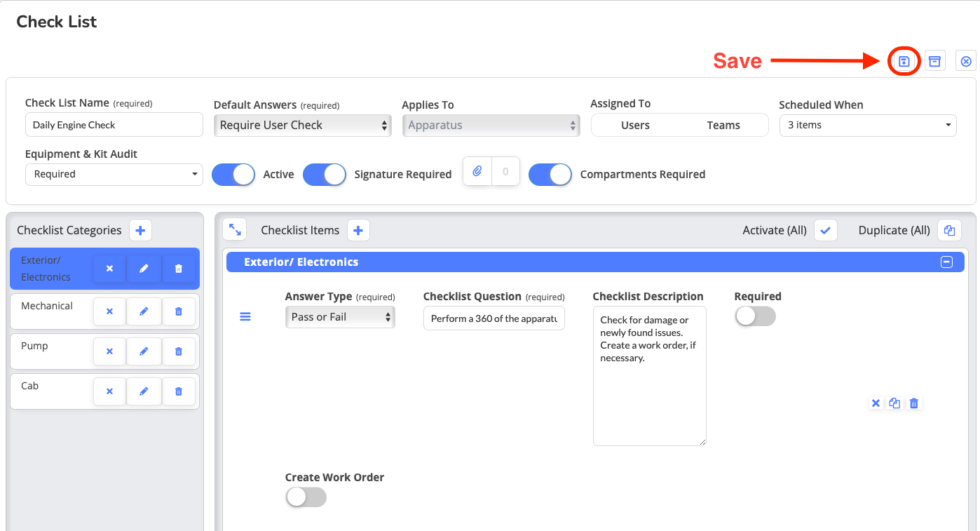The image size is (980, 531).
Task: Click the expand arrows icon beside Checklist Items
Action: tap(235, 230)
